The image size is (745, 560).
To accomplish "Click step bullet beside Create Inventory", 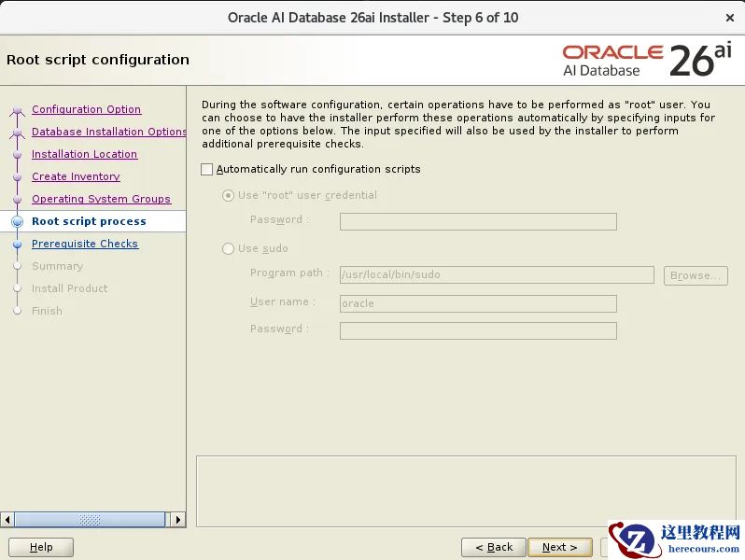I will (18, 177).
